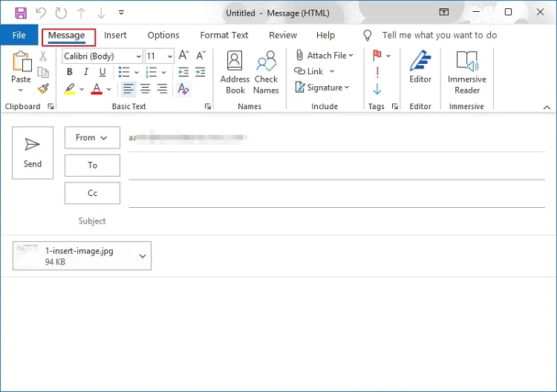The image size is (557, 392).
Task: Toggle Bold formatting
Action: coord(70,72)
